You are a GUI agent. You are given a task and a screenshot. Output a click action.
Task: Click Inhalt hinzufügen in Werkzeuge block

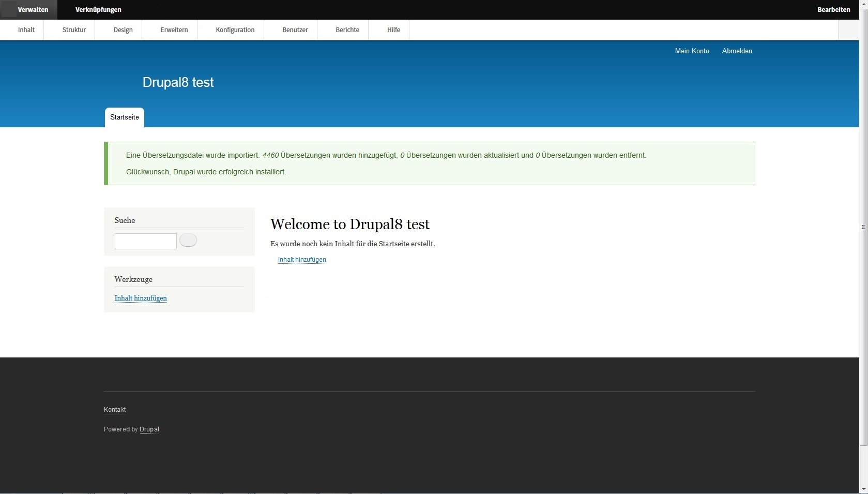(x=141, y=298)
